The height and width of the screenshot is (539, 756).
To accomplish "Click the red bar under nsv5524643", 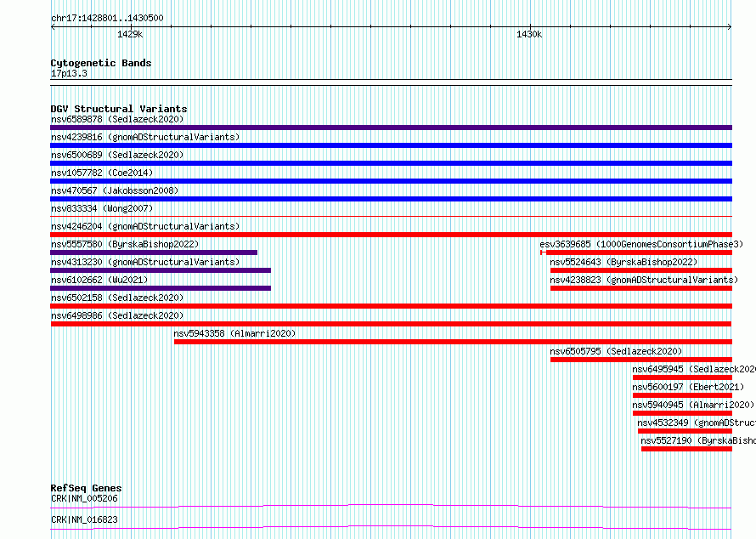I will point(641,270).
